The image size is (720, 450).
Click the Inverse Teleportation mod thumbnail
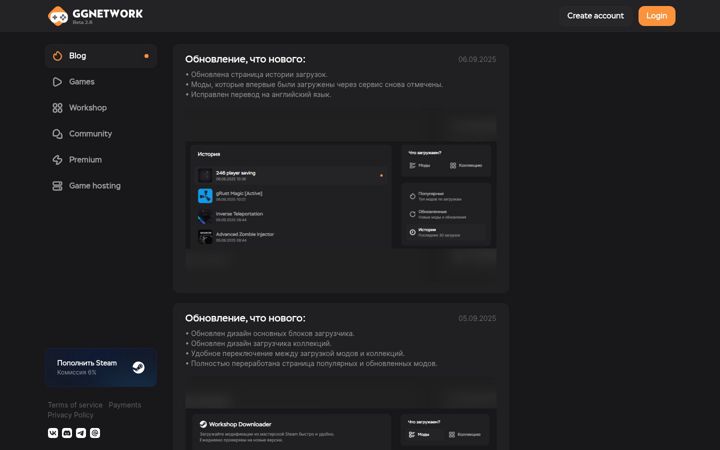[205, 216]
